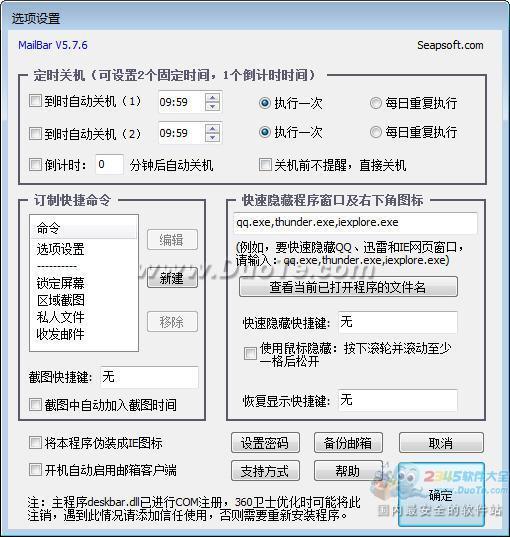The height and width of the screenshot is (537, 510).
Task: Click the 备份邮箱 button
Action: click(348, 443)
